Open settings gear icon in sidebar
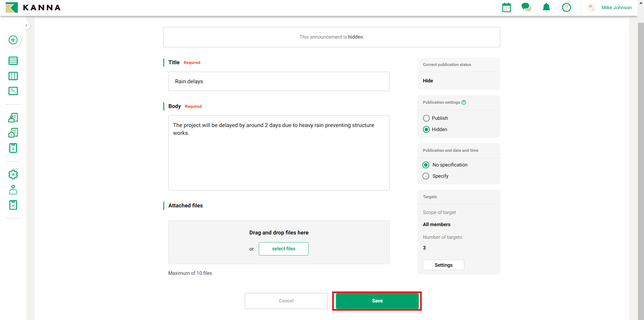 (x=13, y=174)
